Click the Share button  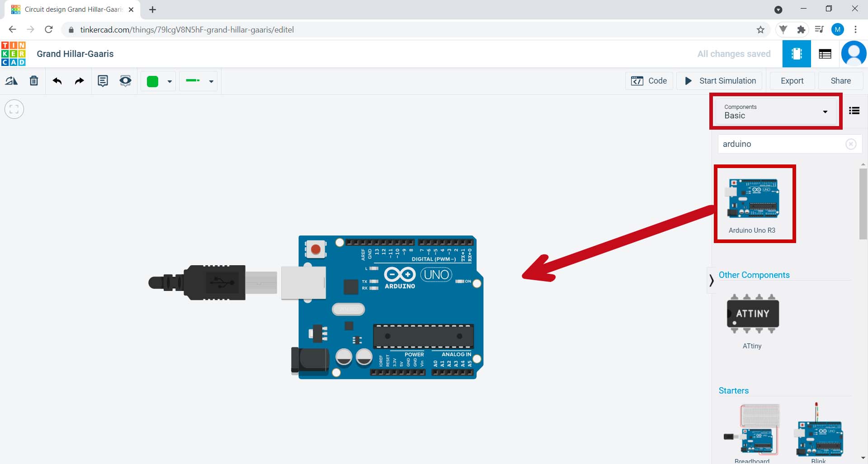[840, 81]
